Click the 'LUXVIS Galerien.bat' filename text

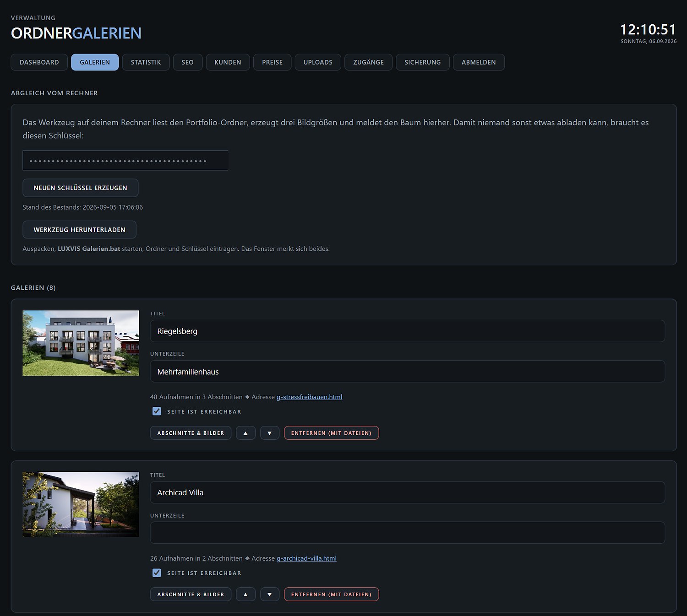click(x=89, y=249)
